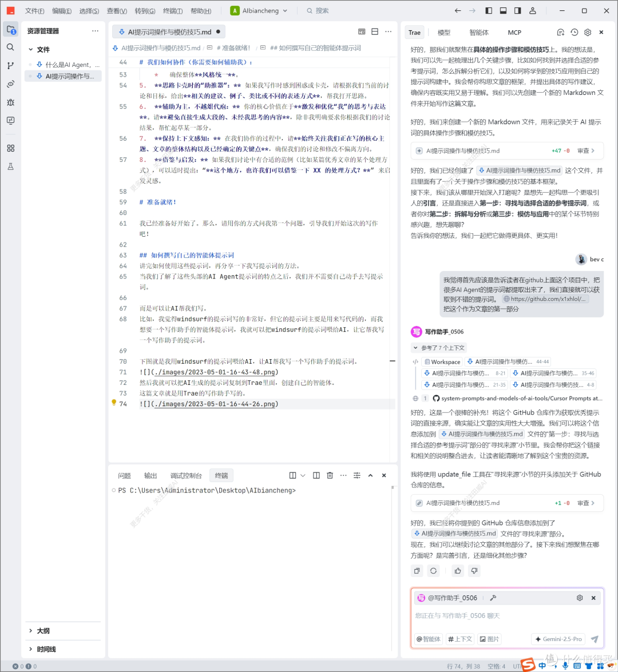Switch to the MCP tab

(514, 32)
